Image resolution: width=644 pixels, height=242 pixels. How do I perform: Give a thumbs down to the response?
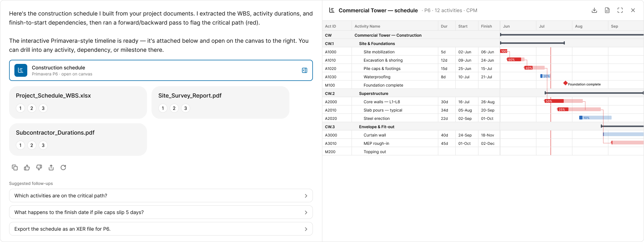(x=39, y=168)
